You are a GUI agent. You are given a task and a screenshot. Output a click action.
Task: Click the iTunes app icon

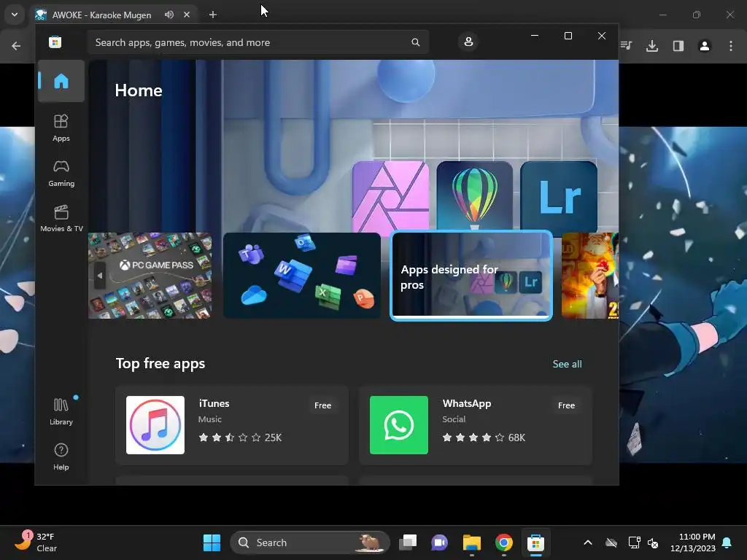(x=155, y=425)
